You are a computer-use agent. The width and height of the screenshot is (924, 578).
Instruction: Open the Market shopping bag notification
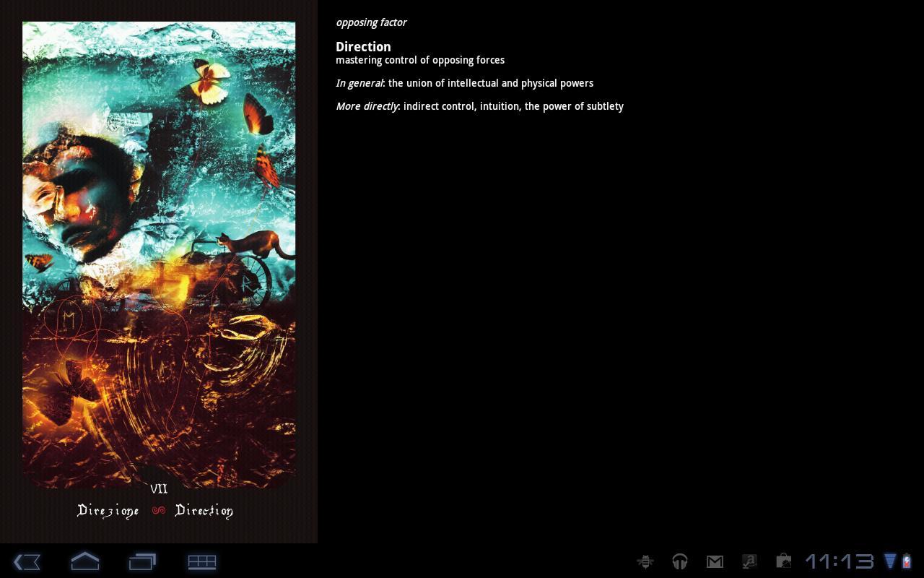[783, 561]
